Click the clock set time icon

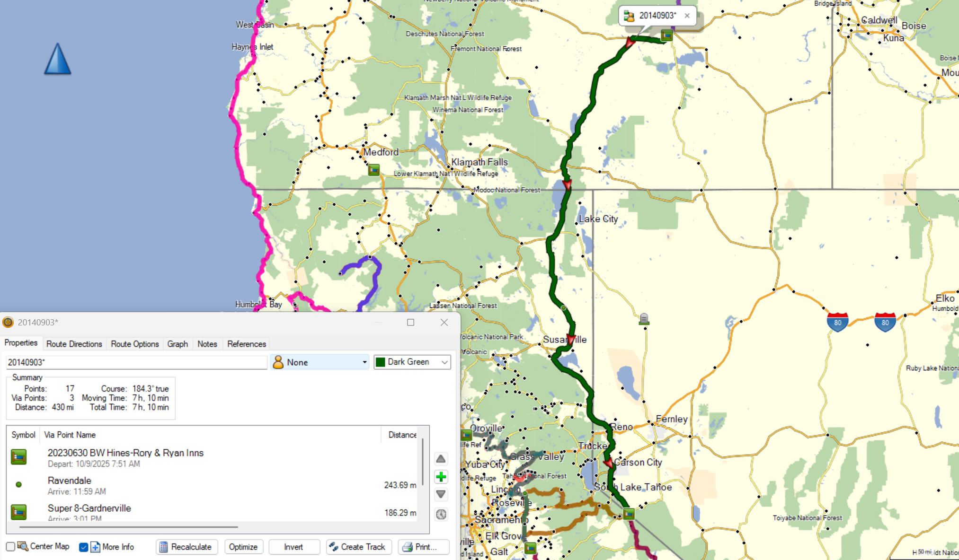click(x=441, y=514)
